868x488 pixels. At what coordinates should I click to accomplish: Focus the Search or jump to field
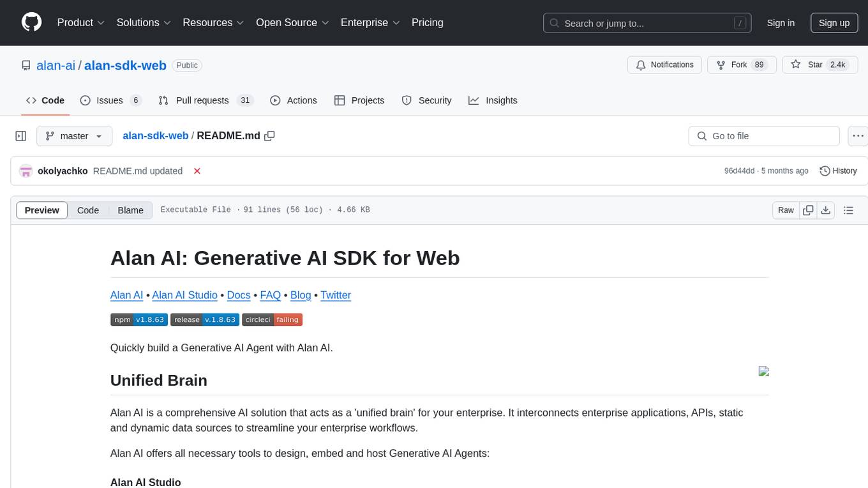(x=647, y=23)
